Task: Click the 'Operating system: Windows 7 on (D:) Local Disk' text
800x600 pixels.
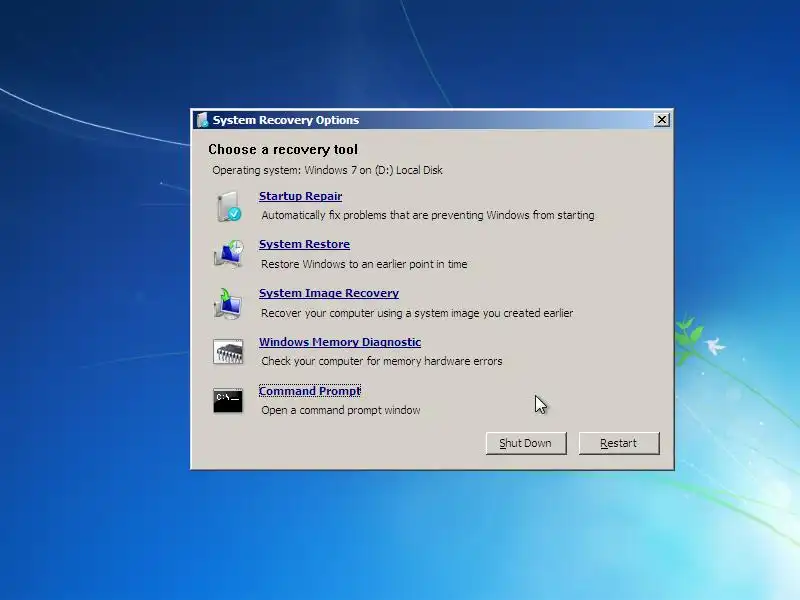Action: 328,170
